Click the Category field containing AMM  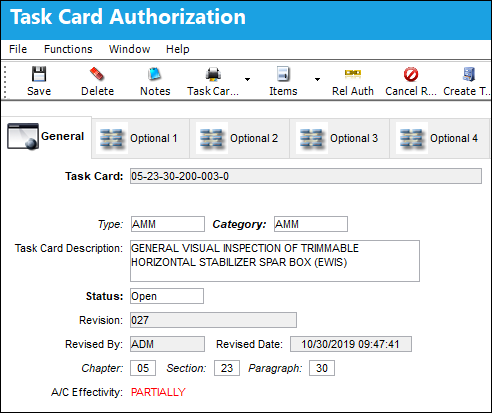click(x=311, y=224)
